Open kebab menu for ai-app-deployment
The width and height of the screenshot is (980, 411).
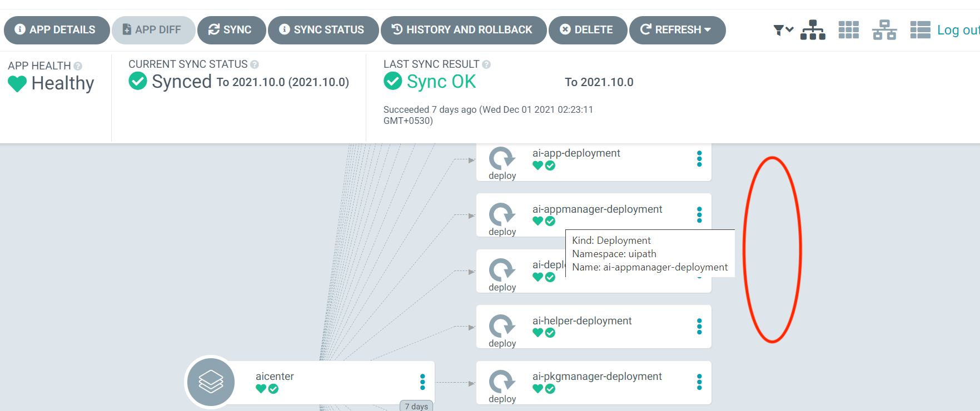click(x=699, y=159)
